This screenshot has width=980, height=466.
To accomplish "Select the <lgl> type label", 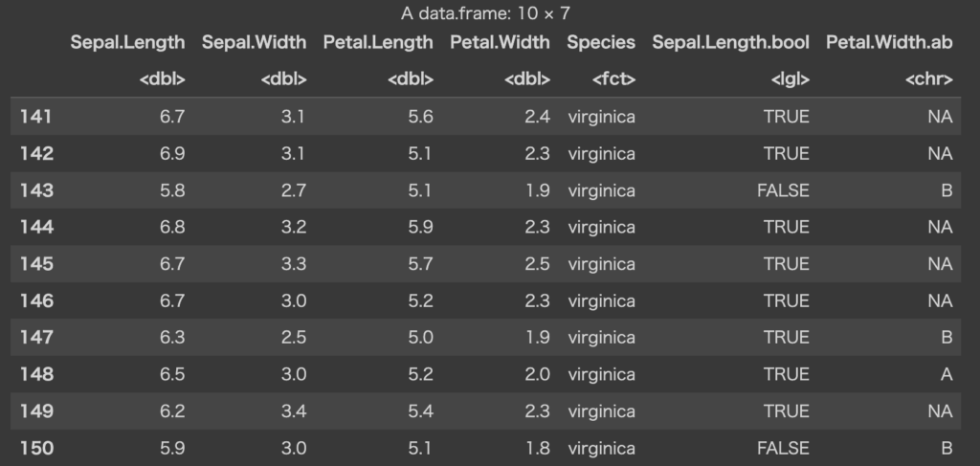I will 791,79.
